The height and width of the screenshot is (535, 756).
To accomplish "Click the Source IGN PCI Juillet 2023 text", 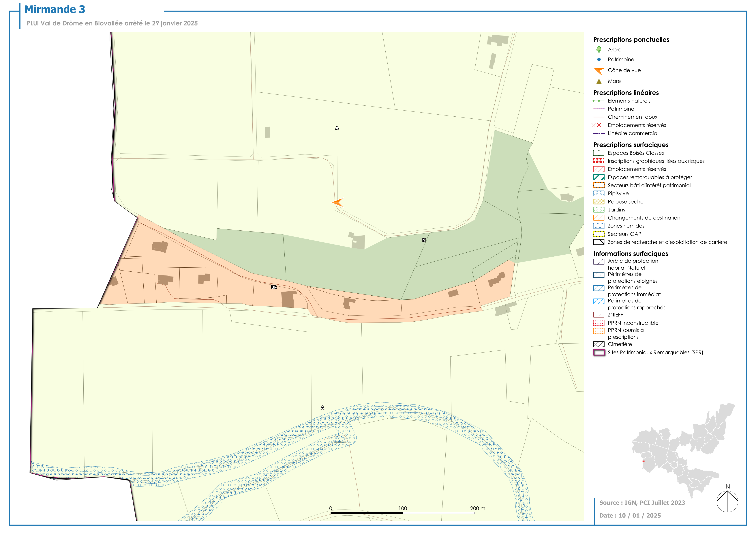I will pyautogui.click(x=642, y=503).
